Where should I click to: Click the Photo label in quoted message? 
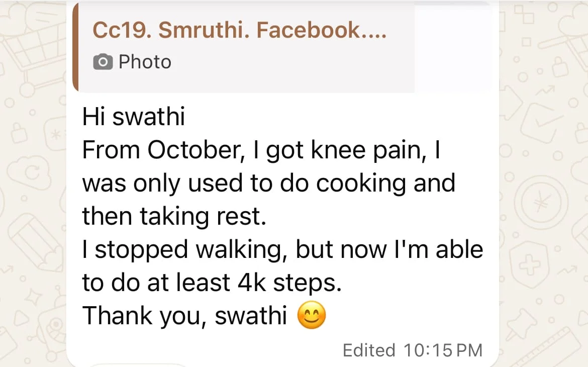coord(145,62)
